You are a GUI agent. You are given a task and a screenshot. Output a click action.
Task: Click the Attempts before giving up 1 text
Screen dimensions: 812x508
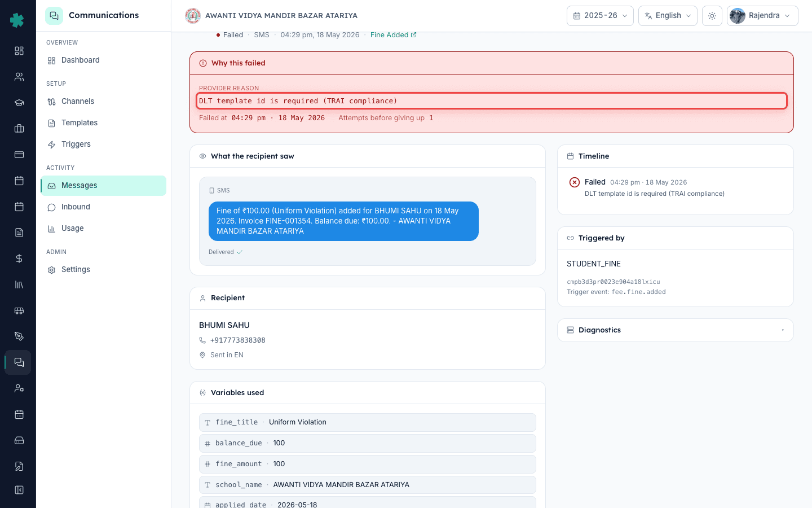[x=386, y=118]
